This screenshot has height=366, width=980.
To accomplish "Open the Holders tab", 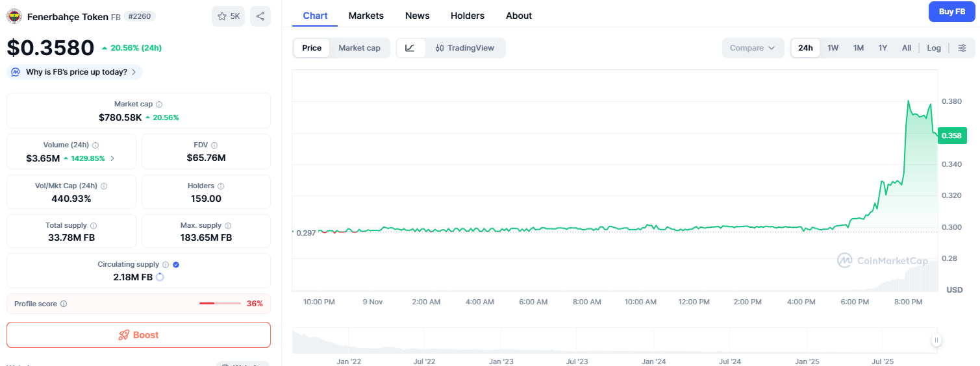I will coord(468,16).
